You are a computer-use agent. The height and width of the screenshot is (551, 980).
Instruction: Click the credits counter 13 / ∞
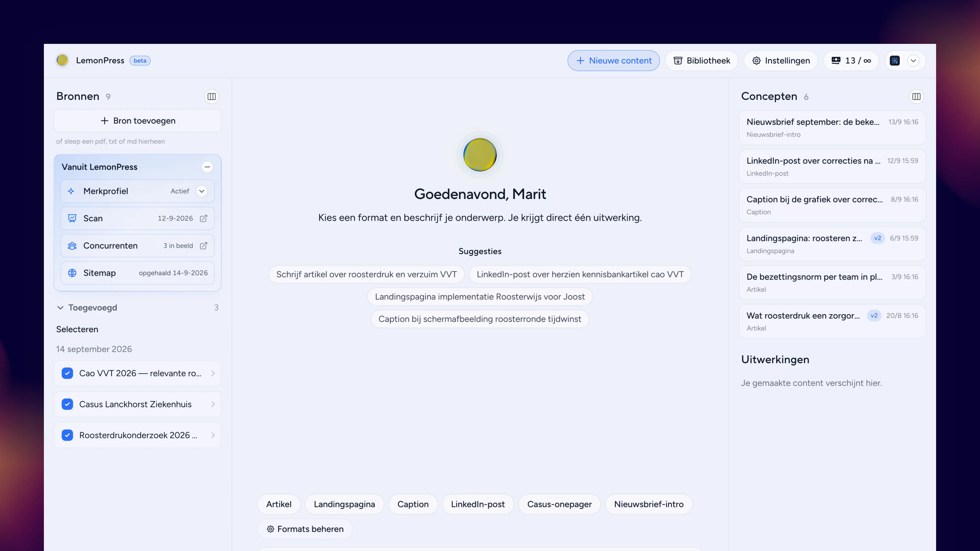point(851,60)
